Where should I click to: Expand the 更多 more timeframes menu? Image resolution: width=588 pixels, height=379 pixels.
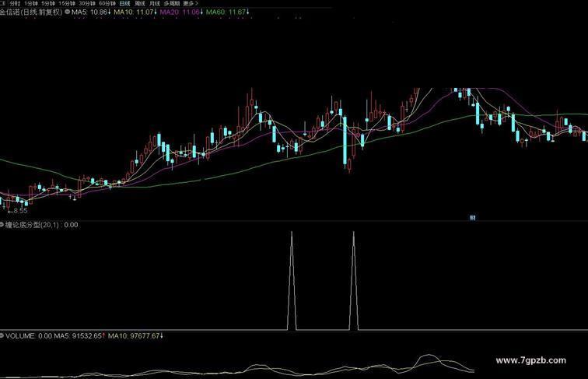[x=190, y=3]
